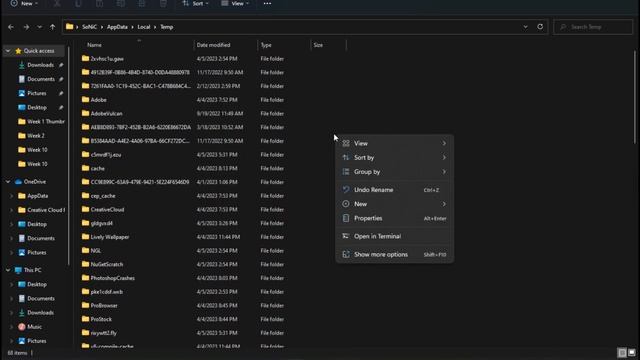Choose Properties from context menu
Image resolution: width=640 pixels, height=360 pixels.
[x=394, y=218]
